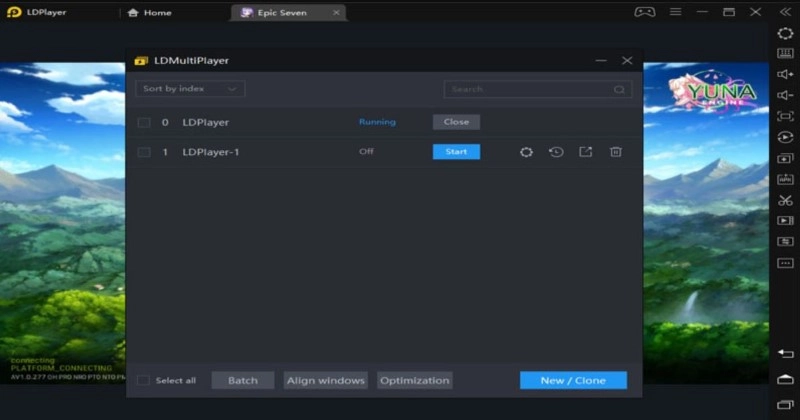Screen dimensions: 800x420
Task: Switch to the Epic Seven tab
Action: (x=285, y=13)
